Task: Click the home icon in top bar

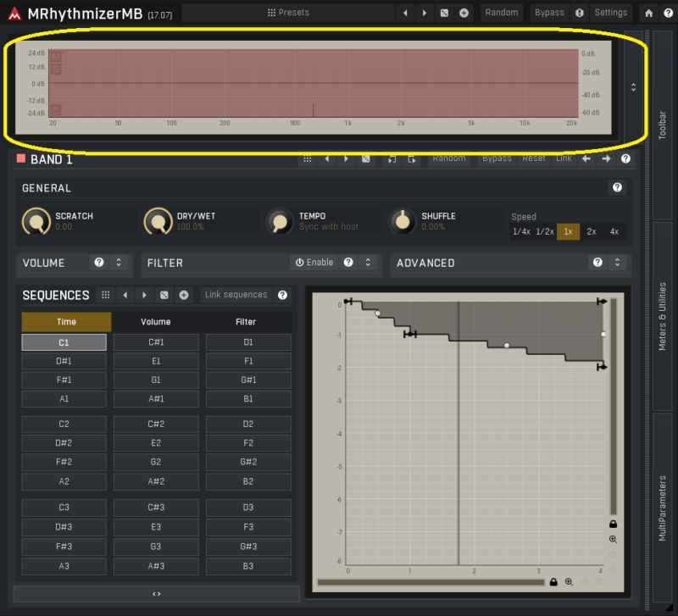Action: point(649,13)
